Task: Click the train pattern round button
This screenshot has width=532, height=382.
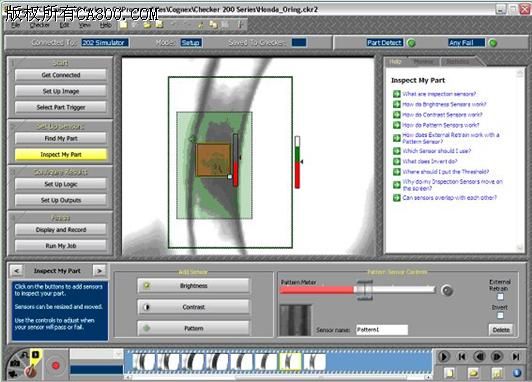Action: (447, 291)
